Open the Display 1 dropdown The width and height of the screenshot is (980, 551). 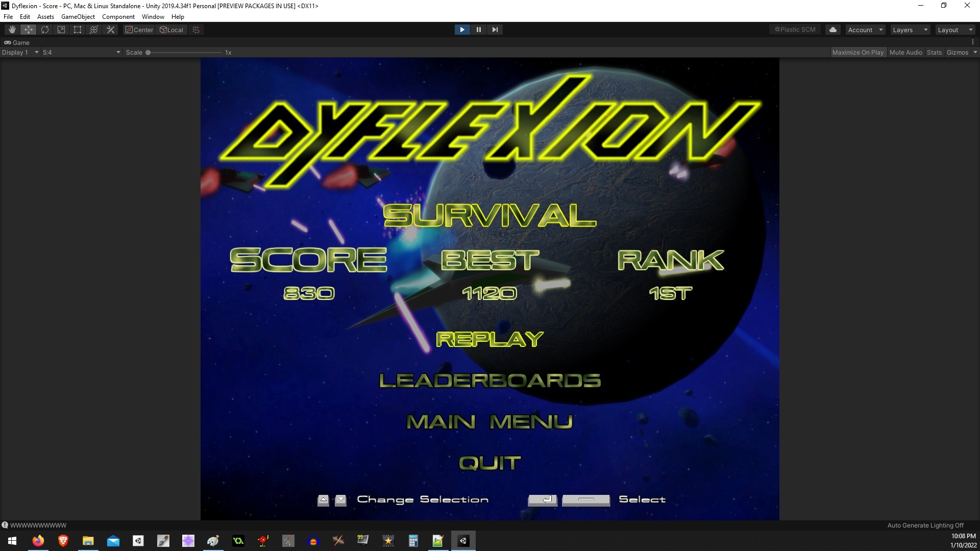pyautogui.click(x=20, y=52)
